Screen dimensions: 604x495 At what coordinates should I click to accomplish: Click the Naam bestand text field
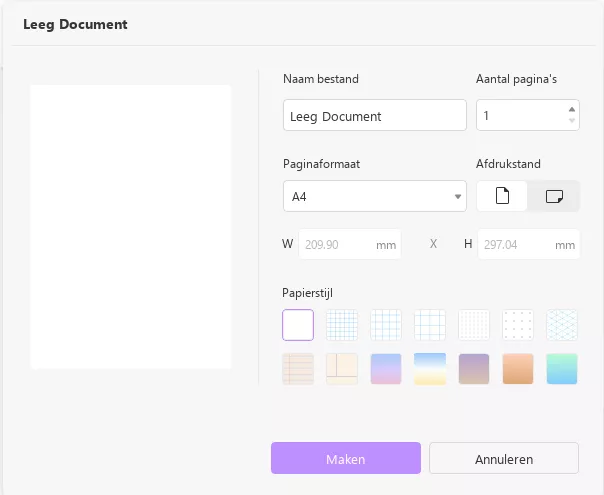point(374,115)
